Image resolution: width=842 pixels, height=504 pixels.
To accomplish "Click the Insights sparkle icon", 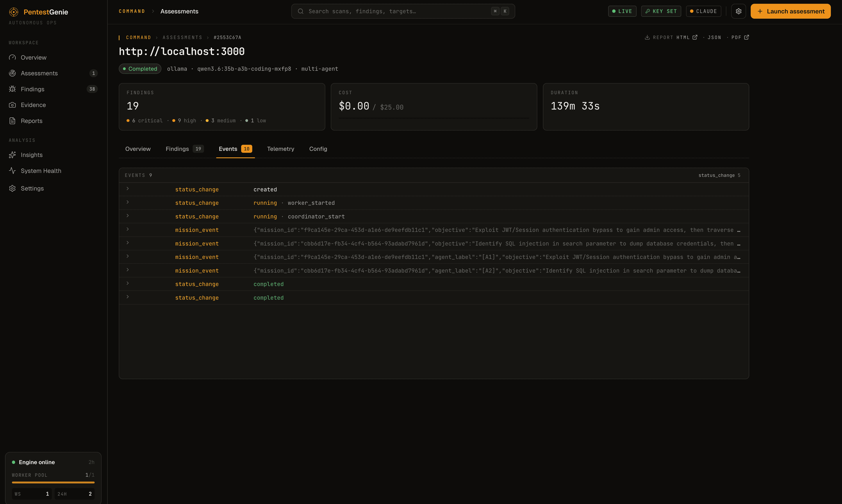I will [12, 155].
